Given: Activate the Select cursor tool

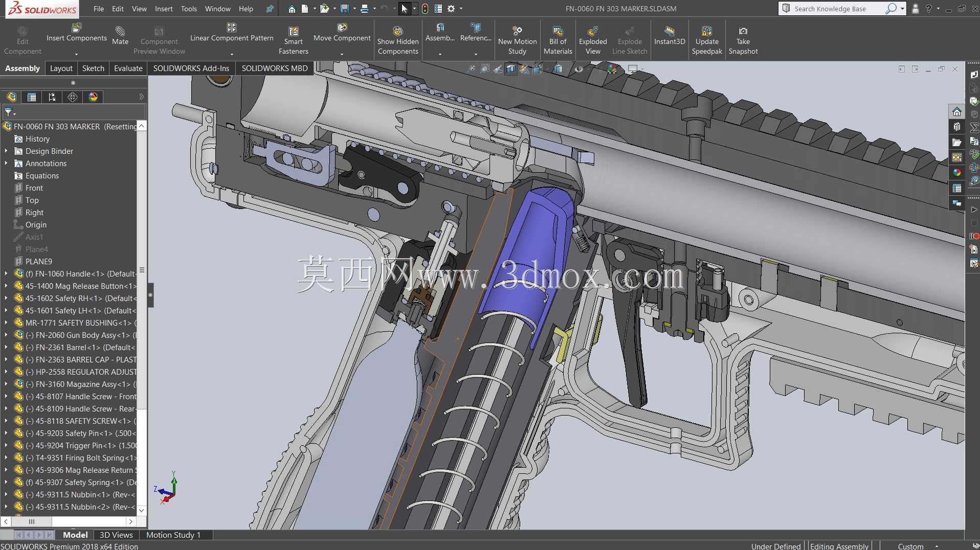Looking at the screenshot, I should pos(405,9).
